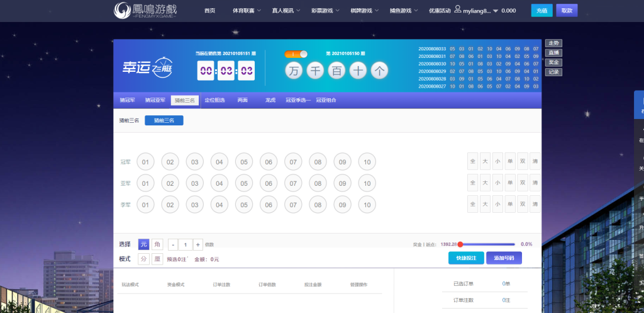The width and height of the screenshot is (644, 313).
Task: Select number ball 10 in 季军 row
Action: 367,205
